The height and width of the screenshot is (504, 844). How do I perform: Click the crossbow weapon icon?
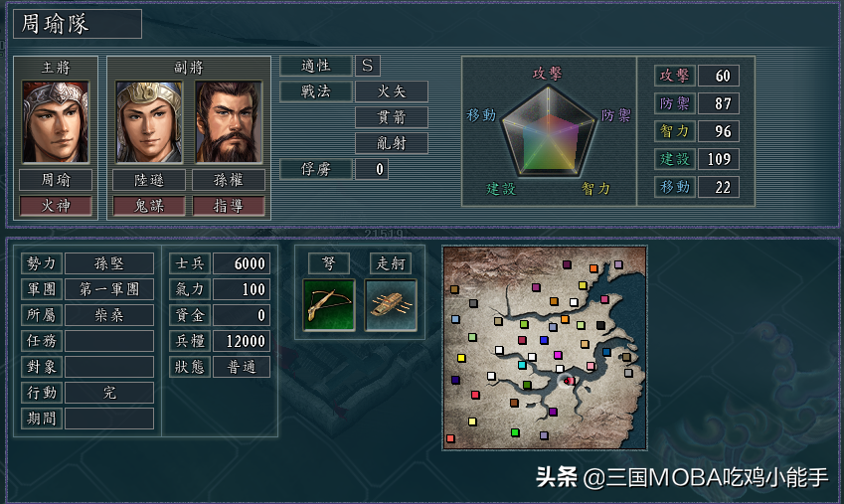329,305
